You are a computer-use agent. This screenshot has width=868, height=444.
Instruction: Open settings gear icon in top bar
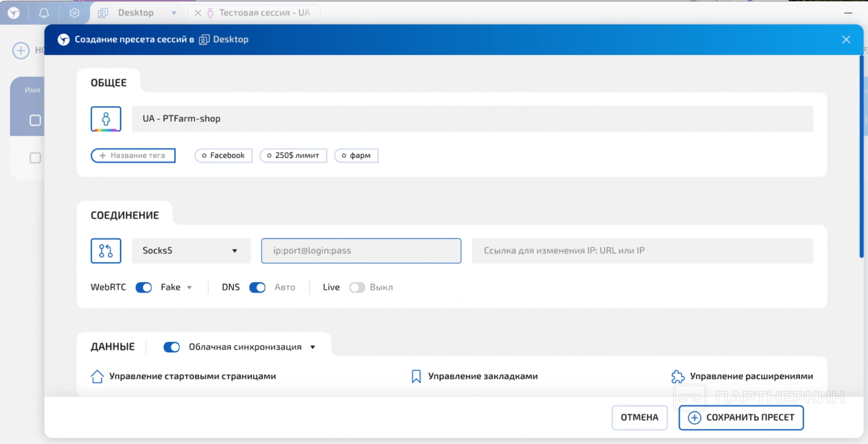(x=75, y=13)
